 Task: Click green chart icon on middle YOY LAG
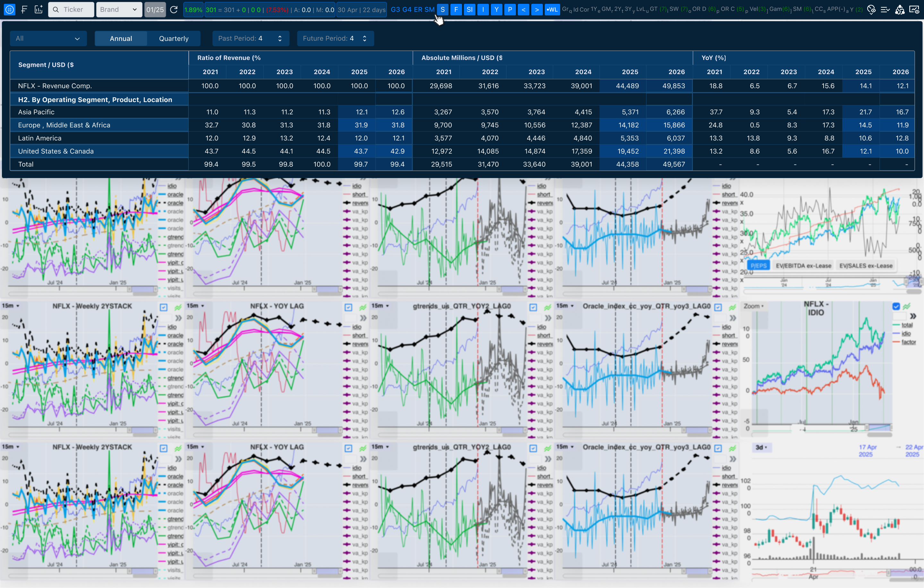[363, 307]
